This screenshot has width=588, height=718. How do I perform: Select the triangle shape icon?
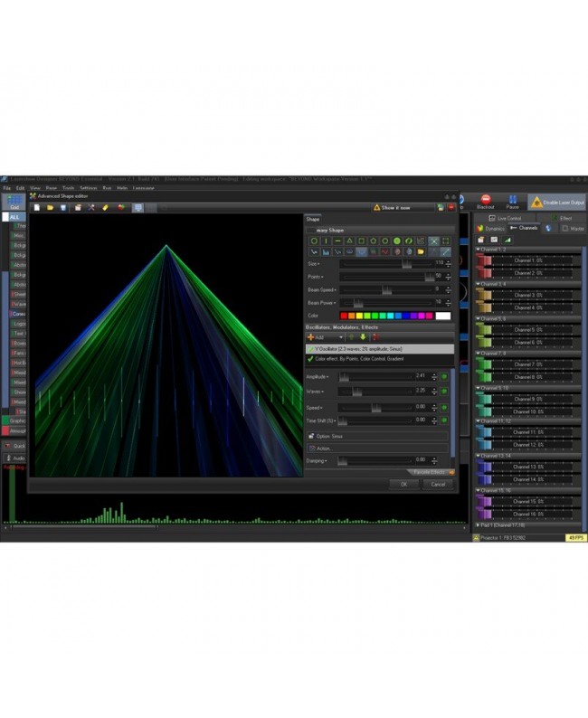coord(350,241)
